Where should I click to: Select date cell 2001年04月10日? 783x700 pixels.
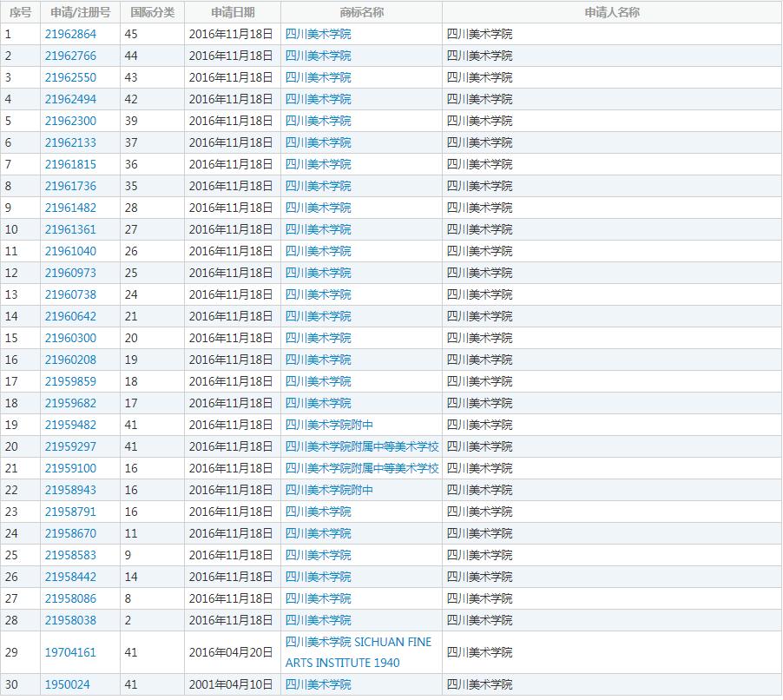coord(231,685)
